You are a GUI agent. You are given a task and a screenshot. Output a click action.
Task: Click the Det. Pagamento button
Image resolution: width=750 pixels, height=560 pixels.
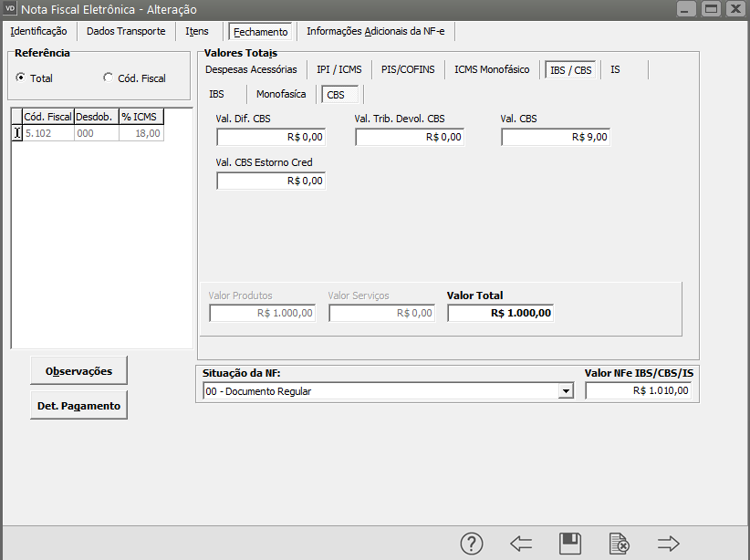click(x=78, y=406)
